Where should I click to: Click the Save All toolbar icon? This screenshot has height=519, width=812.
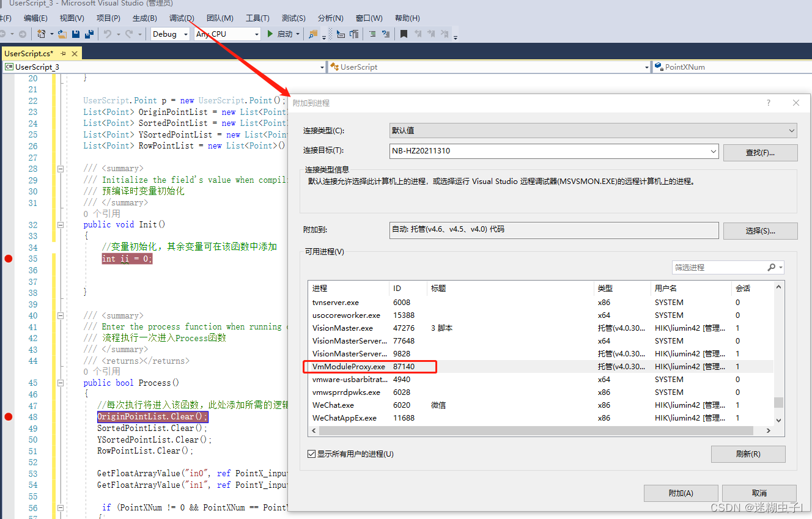(89, 34)
